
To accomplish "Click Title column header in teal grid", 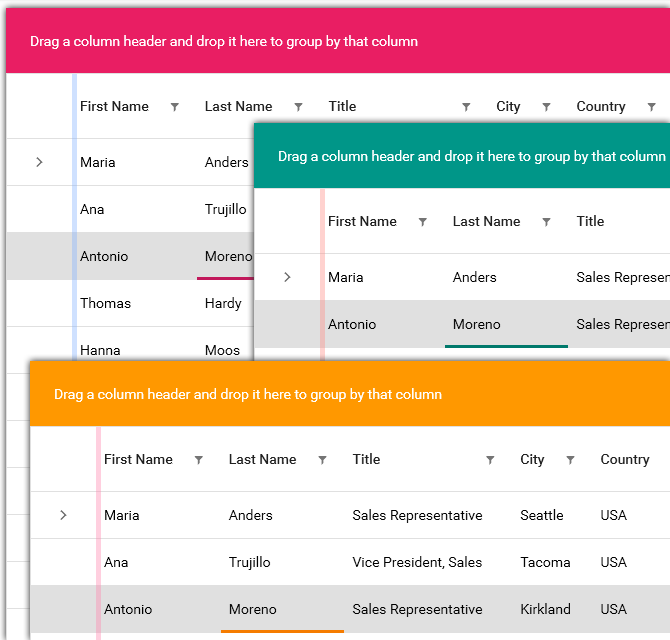I will pyautogui.click(x=591, y=222).
